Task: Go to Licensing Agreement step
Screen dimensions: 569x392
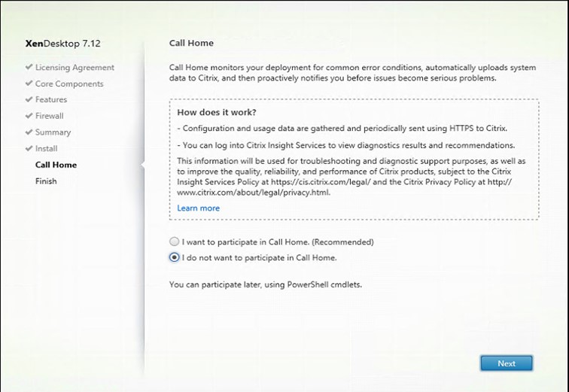Action: [75, 68]
